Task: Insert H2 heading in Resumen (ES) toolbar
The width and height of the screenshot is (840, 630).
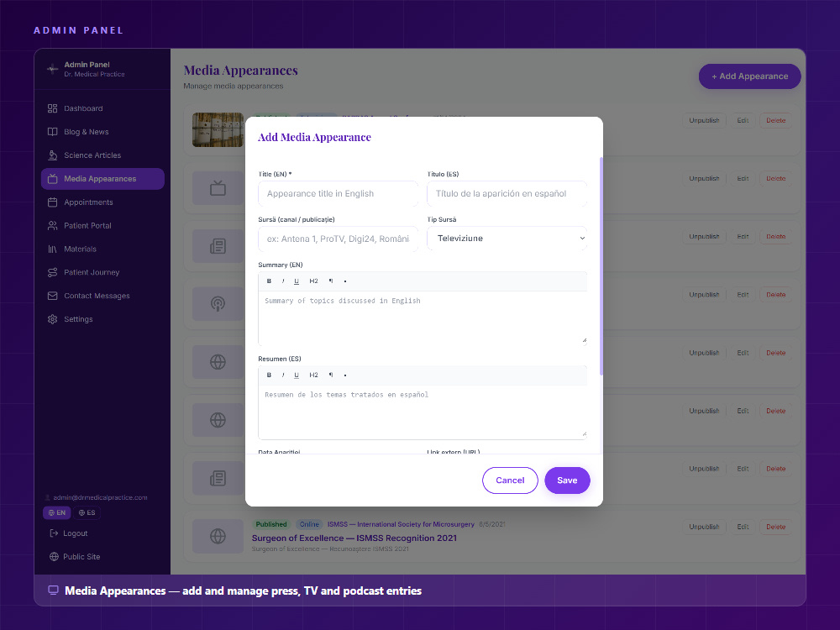Action: coord(313,375)
